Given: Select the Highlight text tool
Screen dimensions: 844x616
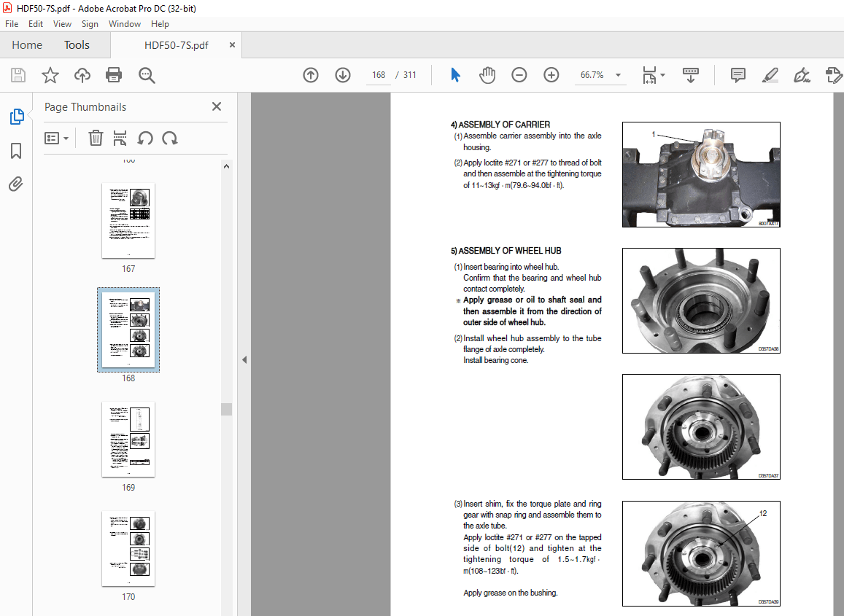Looking at the screenshot, I should tap(770, 75).
